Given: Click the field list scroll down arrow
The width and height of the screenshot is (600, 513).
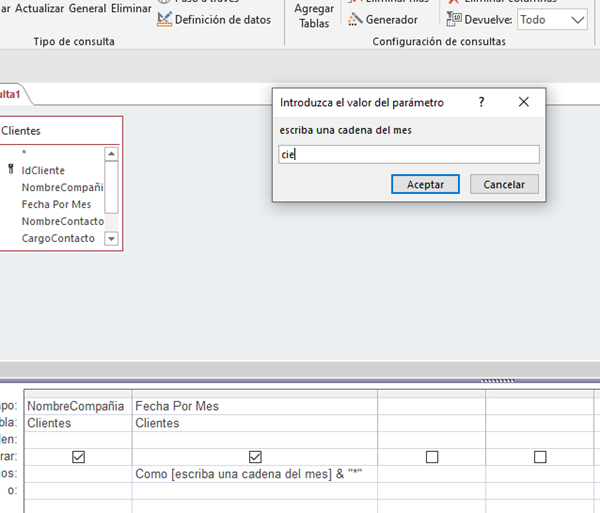Looking at the screenshot, I should tap(111, 239).
